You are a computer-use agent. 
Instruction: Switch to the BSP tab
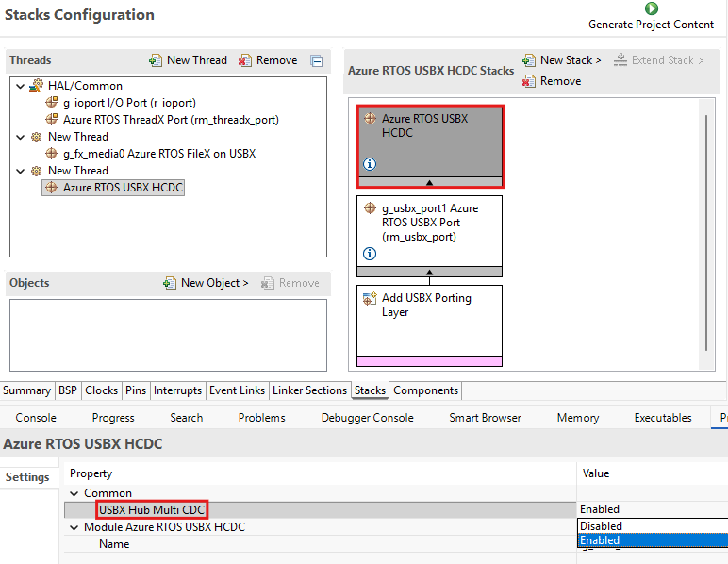68,390
